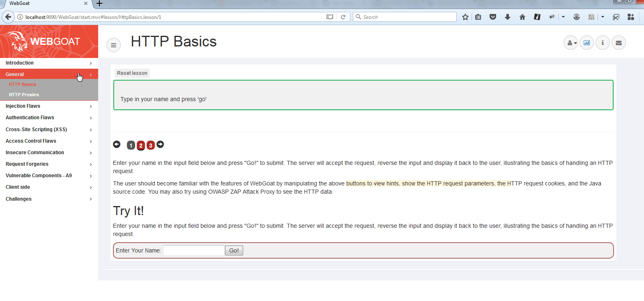This screenshot has height=301, width=644.
Task: Go to browser Home page icon
Action: click(x=522, y=17)
